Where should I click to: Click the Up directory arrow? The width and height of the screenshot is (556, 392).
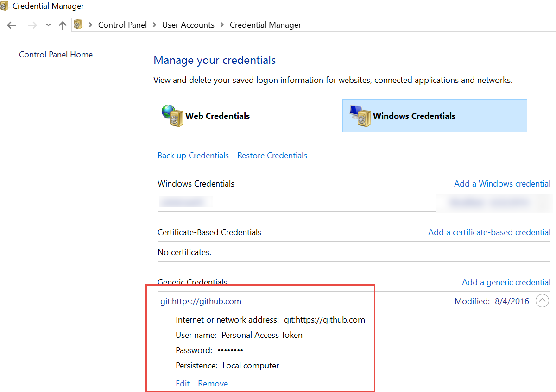[x=63, y=25]
